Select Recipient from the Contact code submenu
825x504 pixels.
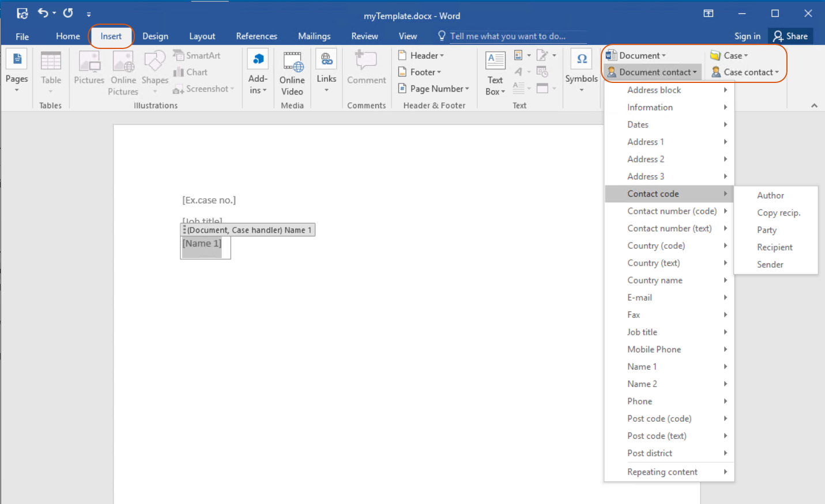point(774,247)
